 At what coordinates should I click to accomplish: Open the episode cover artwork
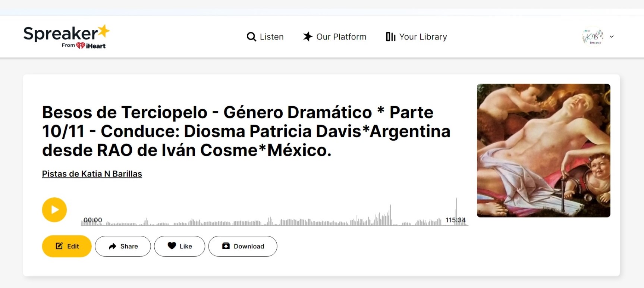544,150
